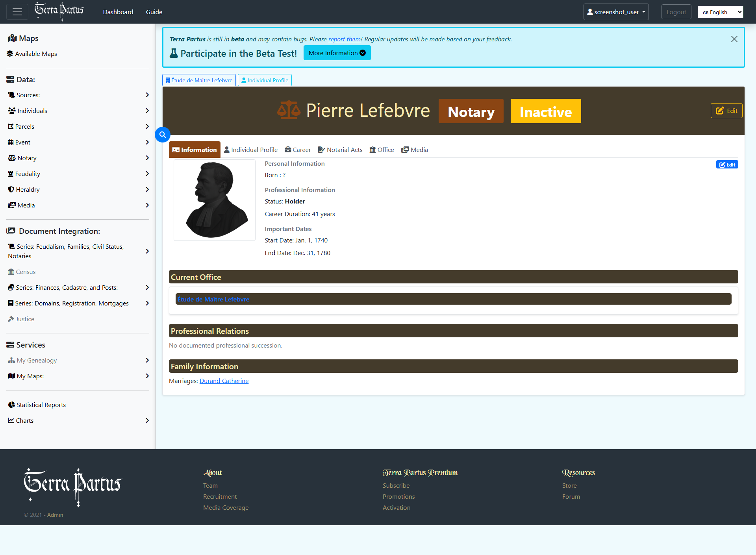Open the Durand Catherine marriage link
This screenshot has height=555, width=756.
pyautogui.click(x=224, y=381)
